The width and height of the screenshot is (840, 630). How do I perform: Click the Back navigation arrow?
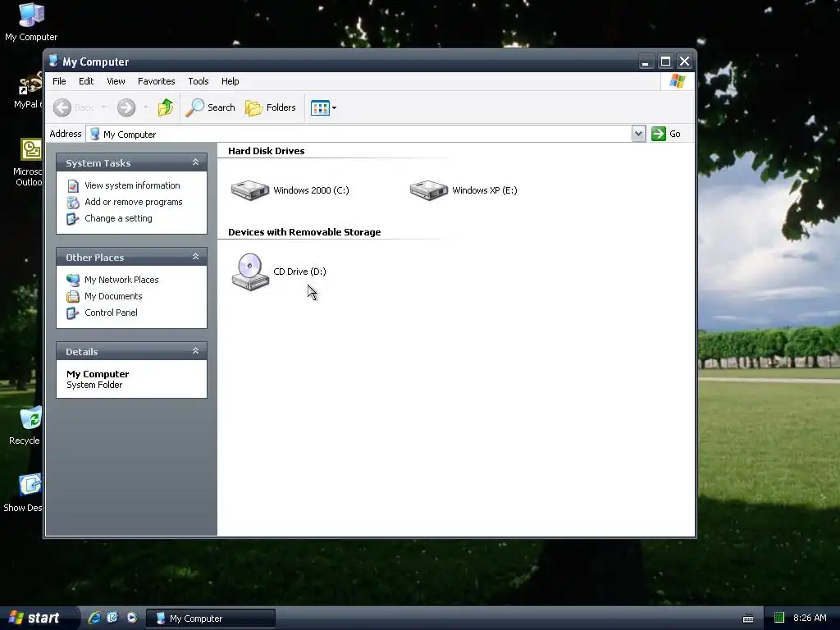pos(62,107)
